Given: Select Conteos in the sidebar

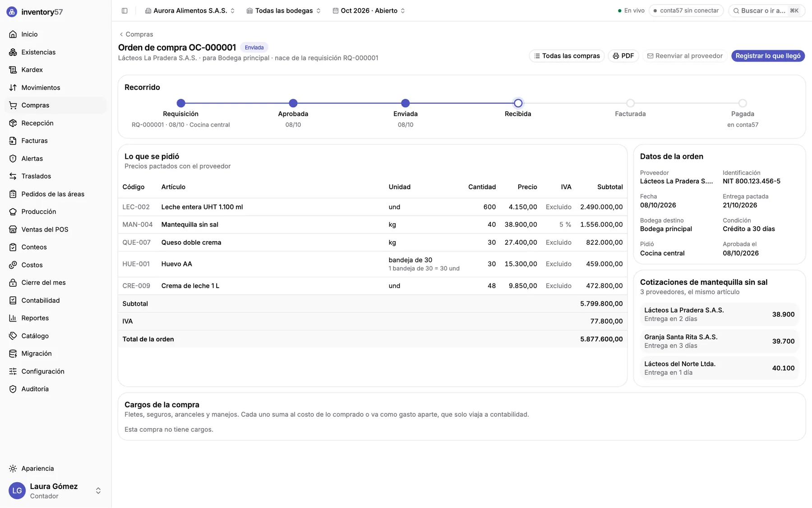Looking at the screenshot, I should tap(55, 247).
